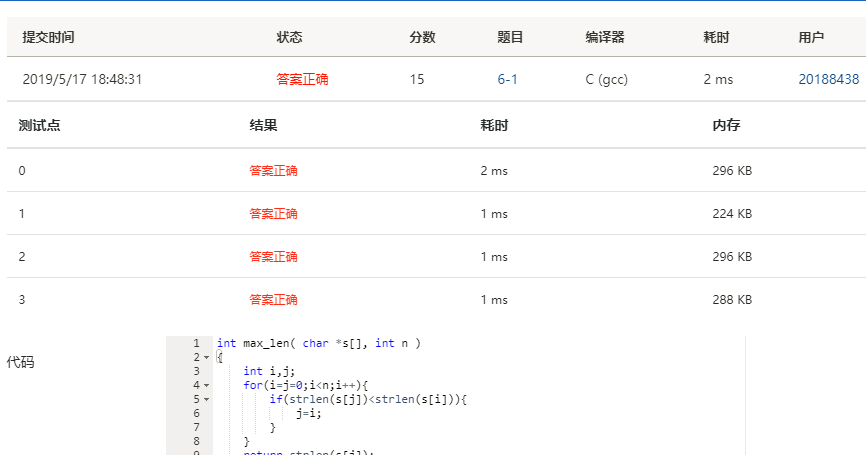Select submission time 2019/5/17 18:48:31
This screenshot has width=866, height=455.
coord(82,80)
